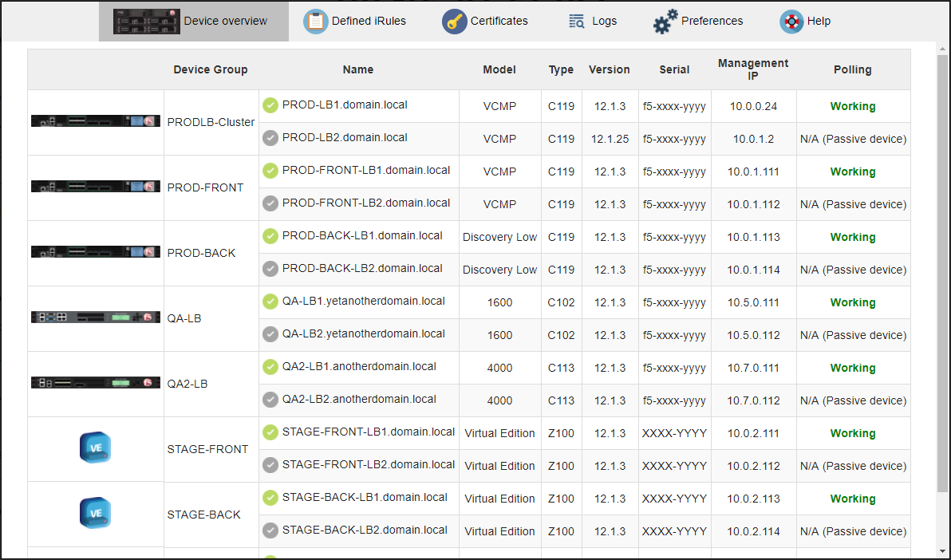Click the Logs magnifier icon
951x560 pixels.
[x=576, y=22]
